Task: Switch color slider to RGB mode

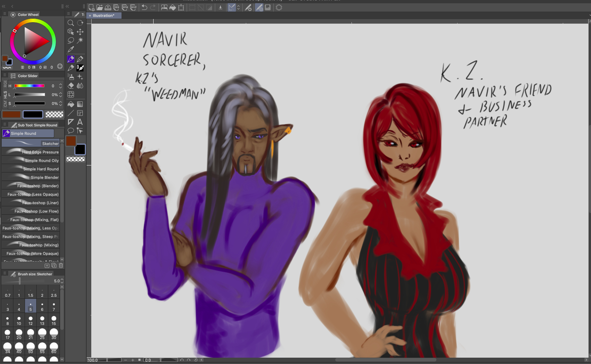Action: pos(5,83)
